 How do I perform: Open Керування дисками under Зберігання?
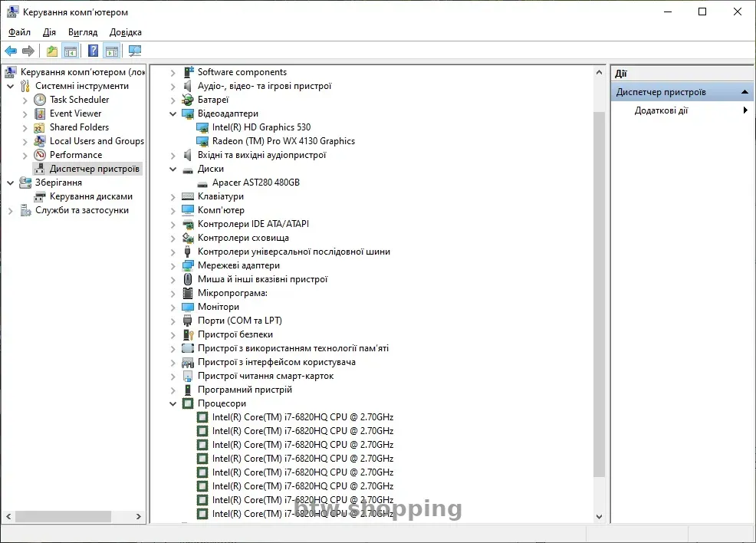point(90,196)
